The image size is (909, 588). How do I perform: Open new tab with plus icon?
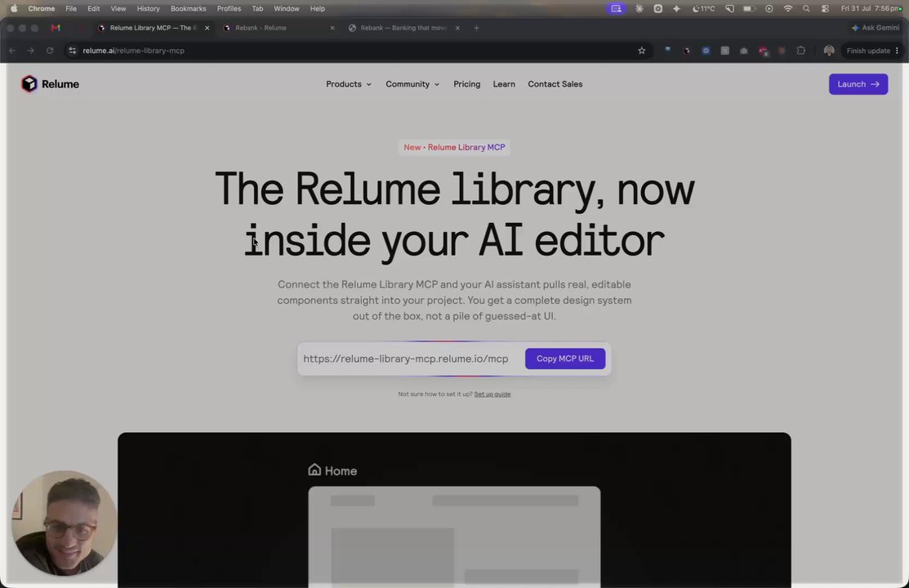pyautogui.click(x=476, y=28)
